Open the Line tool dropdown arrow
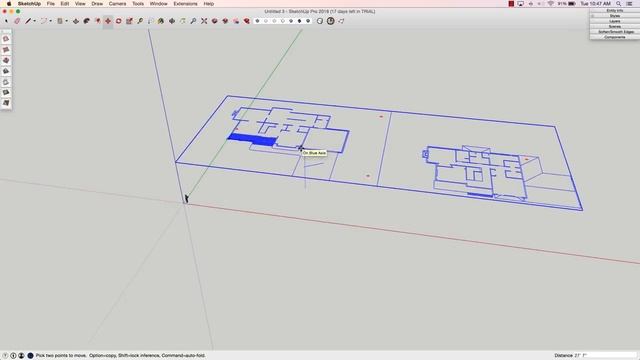The height and width of the screenshot is (360, 640). pos(34,21)
